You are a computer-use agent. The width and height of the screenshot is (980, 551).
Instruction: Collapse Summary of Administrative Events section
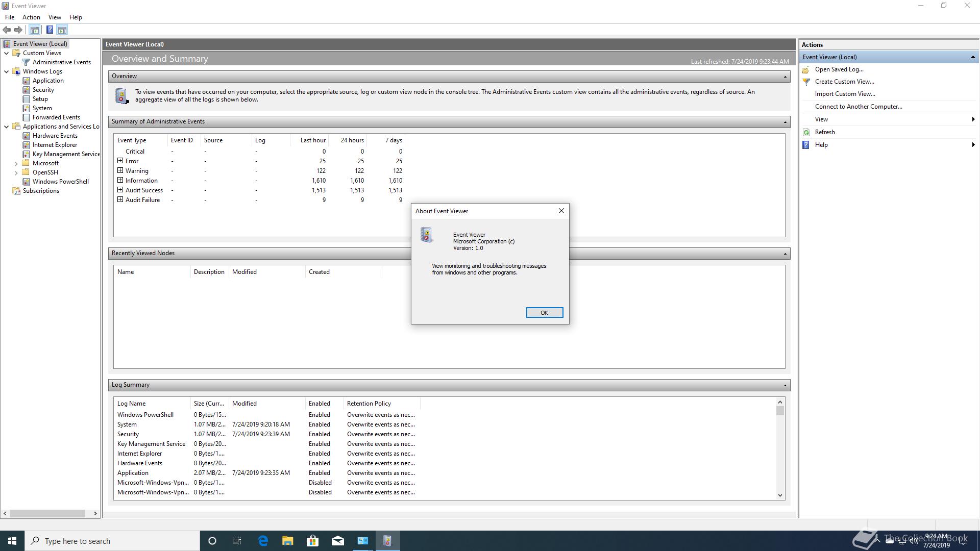785,122
